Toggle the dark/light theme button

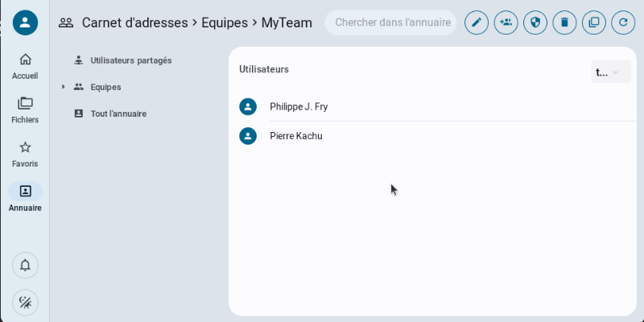click(x=25, y=303)
